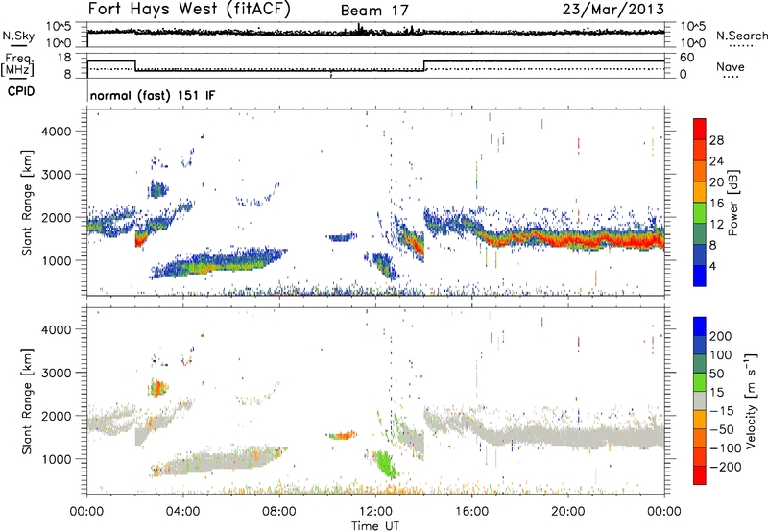Click the '12:00' time axis tick label

[375, 512]
